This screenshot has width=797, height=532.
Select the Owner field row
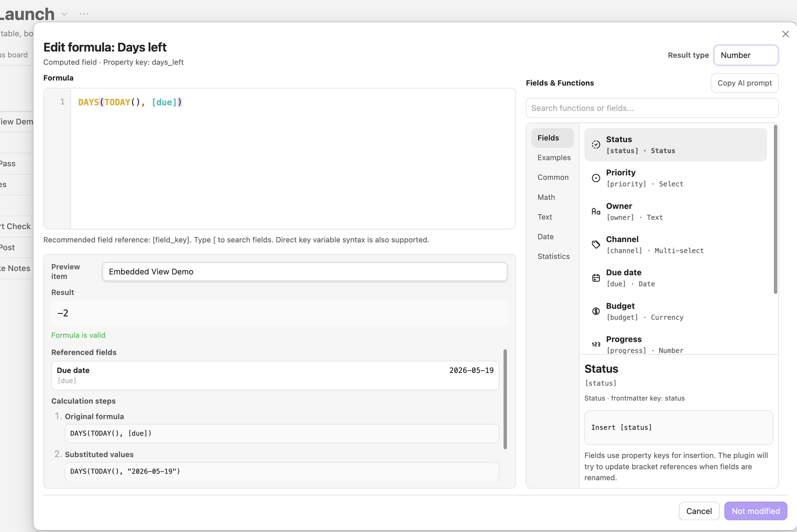point(675,211)
